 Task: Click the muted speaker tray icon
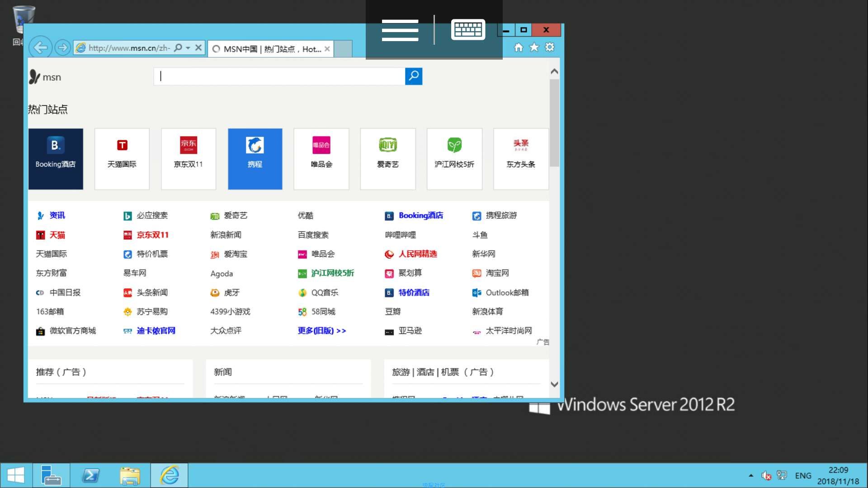click(766, 475)
